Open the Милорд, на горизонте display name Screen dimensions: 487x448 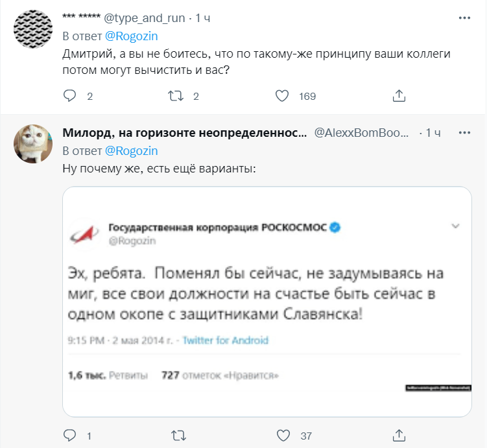tap(184, 133)
